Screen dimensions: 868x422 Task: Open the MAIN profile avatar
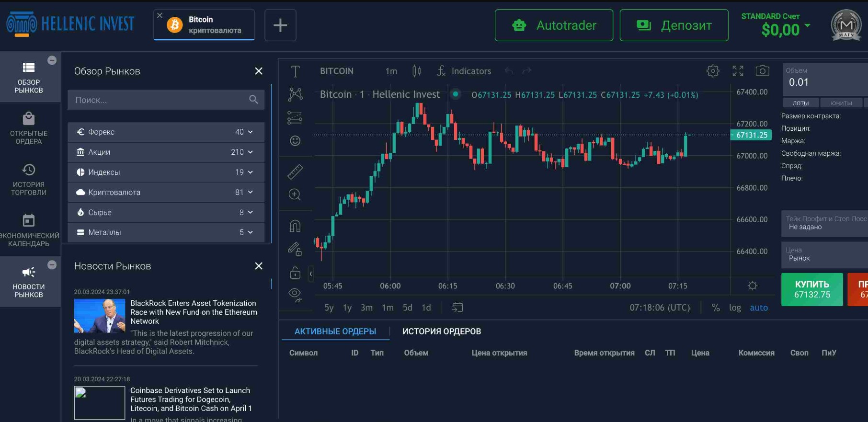coord(846,25)
